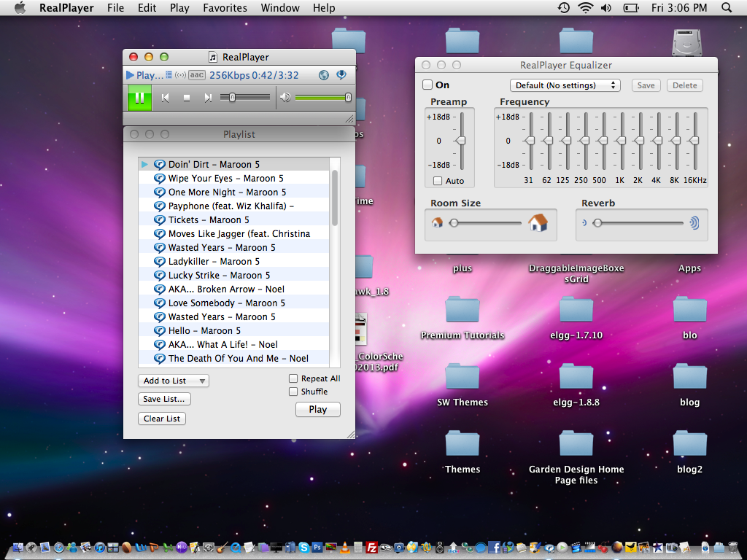Click the playlist icon next to Play status
The width and height of the screenshot is (747, 560).
point(169,75)
